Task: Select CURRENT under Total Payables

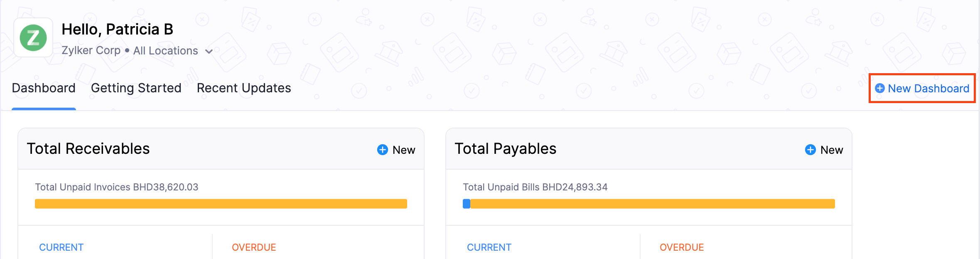Action: (x=489, y=247)
